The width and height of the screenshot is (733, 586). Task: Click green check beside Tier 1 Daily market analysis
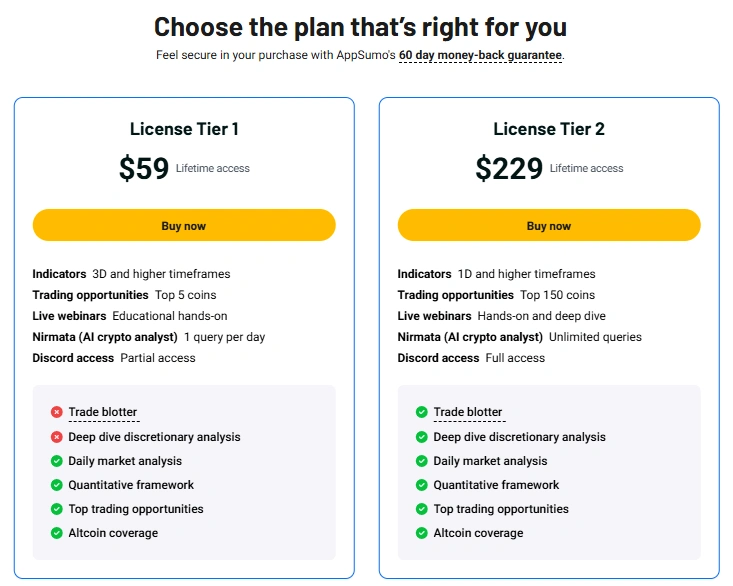57,461
